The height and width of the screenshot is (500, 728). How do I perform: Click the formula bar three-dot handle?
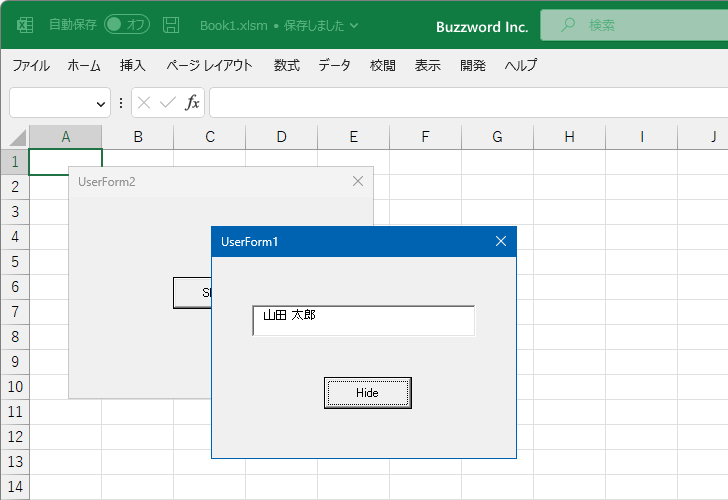(121, 103)
